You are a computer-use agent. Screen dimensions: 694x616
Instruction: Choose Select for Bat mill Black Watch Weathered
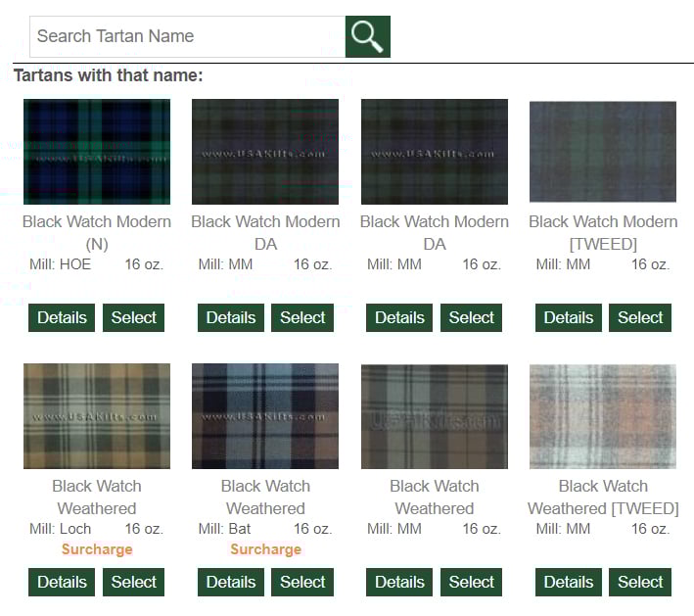pyautogui.click(x=302, y=582)
